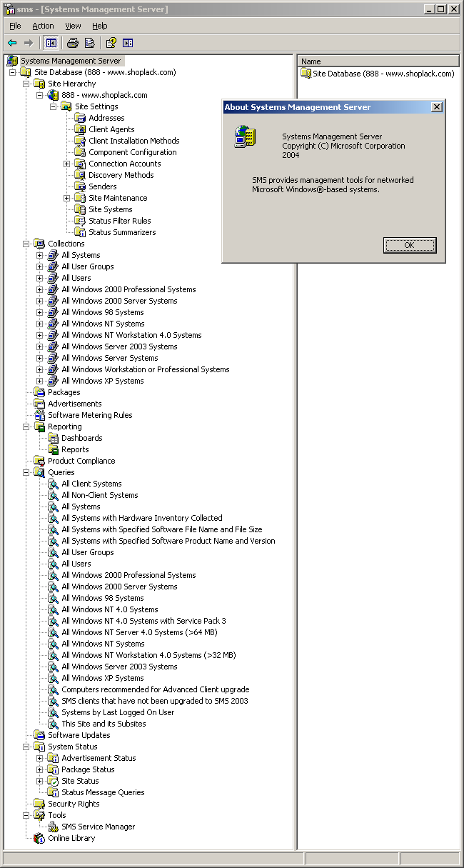This screenshot has height=868, width=464.
Task: Open the Help menu
Action: click(100, 26)
